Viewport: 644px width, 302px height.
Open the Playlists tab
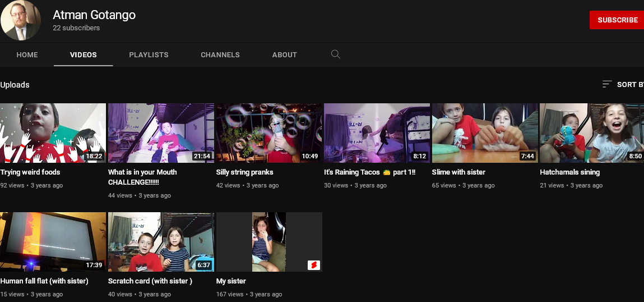click(149, 54)
